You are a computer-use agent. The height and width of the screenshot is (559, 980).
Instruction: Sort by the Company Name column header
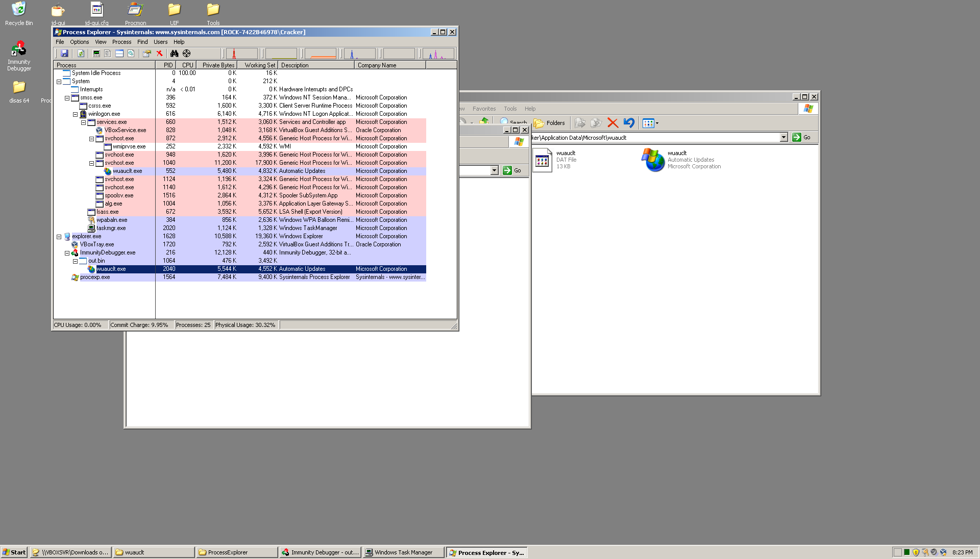click(390, 65)
